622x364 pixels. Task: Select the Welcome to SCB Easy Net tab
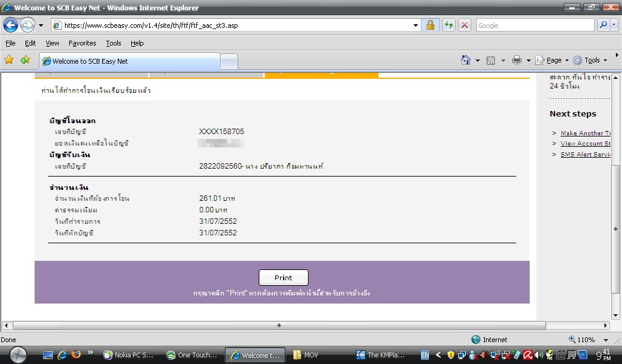tap(129, 61)
